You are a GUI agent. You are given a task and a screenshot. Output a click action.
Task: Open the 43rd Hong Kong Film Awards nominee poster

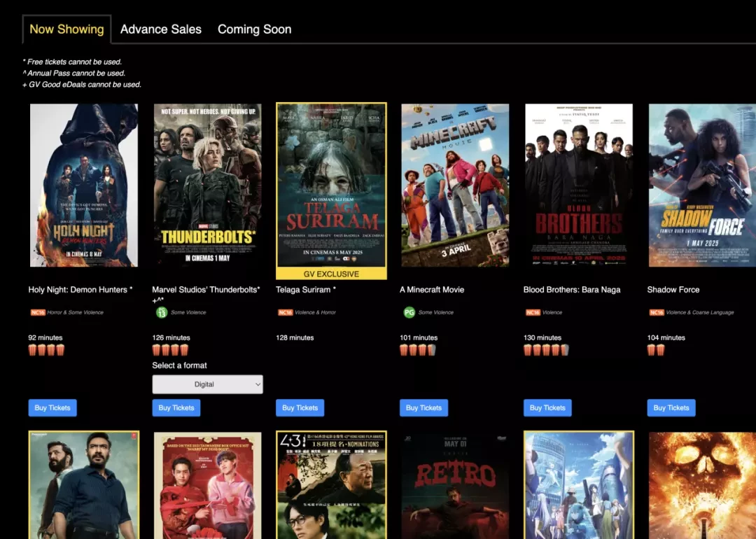[x=331, y=486]
